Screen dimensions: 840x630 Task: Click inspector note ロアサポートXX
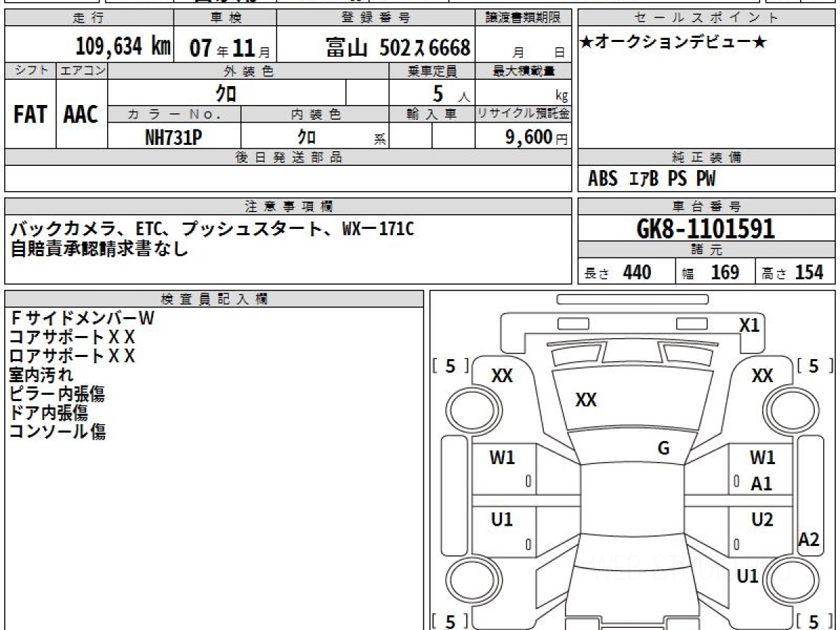[72, 356]
